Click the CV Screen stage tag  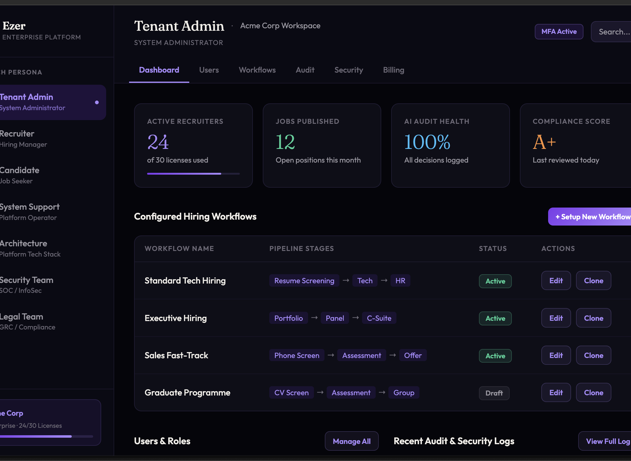tap(291, 393)
